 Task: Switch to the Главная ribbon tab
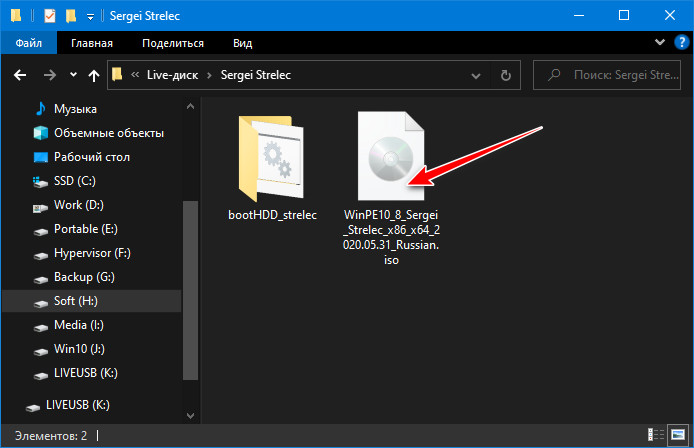tap(92, 43)
